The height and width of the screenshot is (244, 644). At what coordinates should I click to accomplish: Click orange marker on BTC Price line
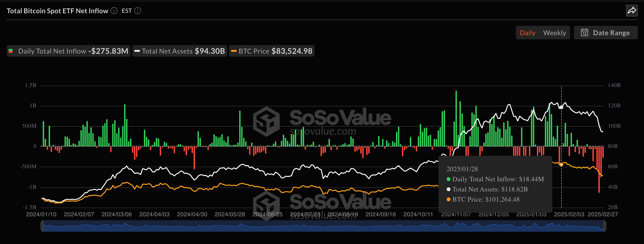[561, 165]
